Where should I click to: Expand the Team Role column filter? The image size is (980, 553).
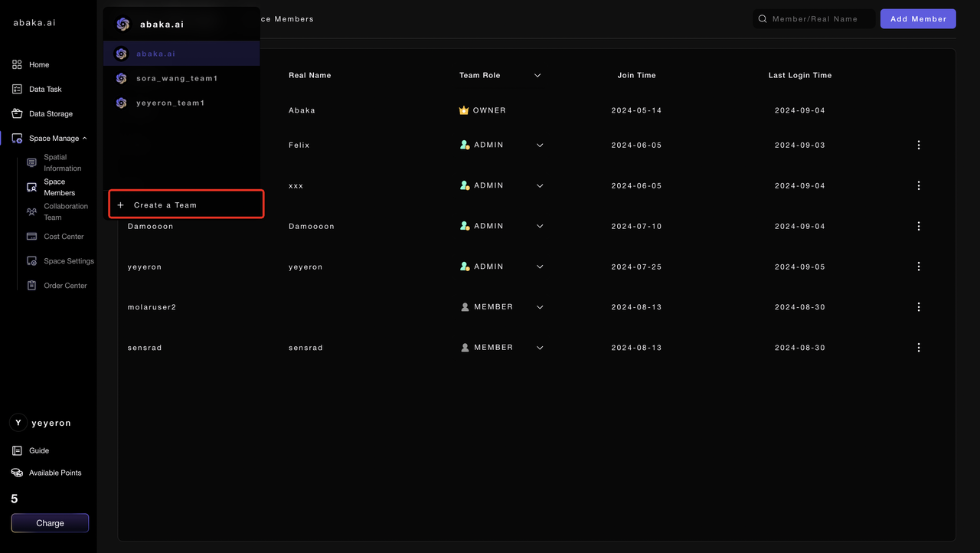click(537, 76)
